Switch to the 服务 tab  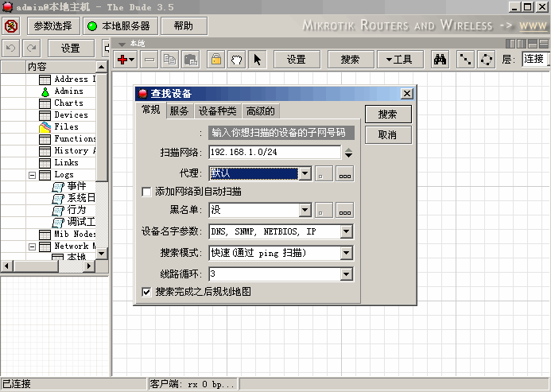(x=179, y=111)
